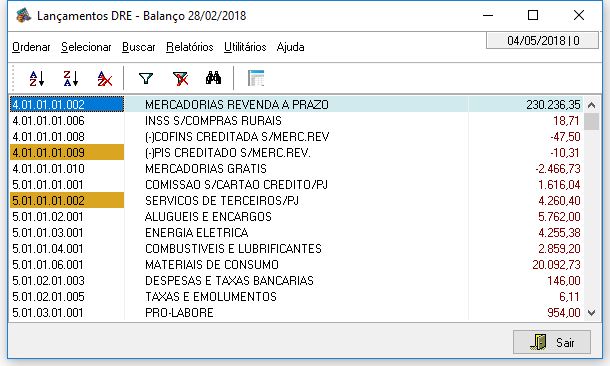Click the value 4.260,40

[559, 200]
